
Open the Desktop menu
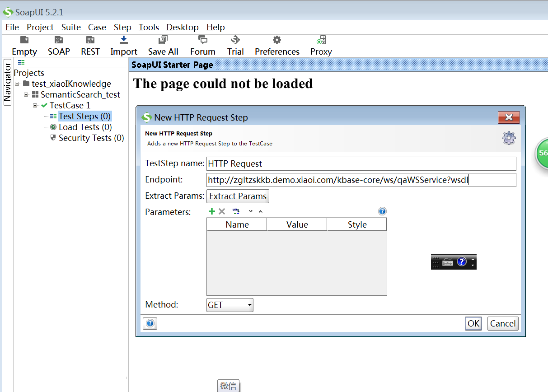183,27
